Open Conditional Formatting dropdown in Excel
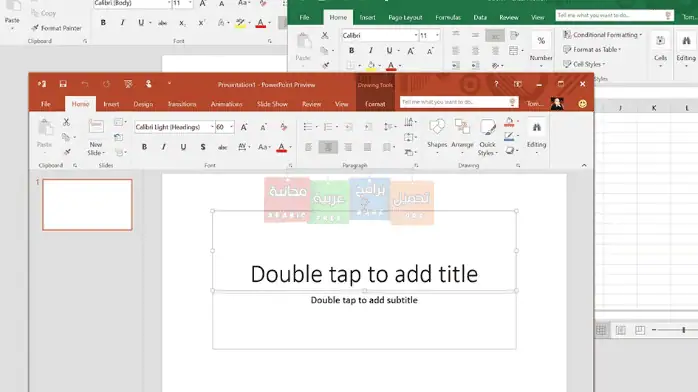 602,35
